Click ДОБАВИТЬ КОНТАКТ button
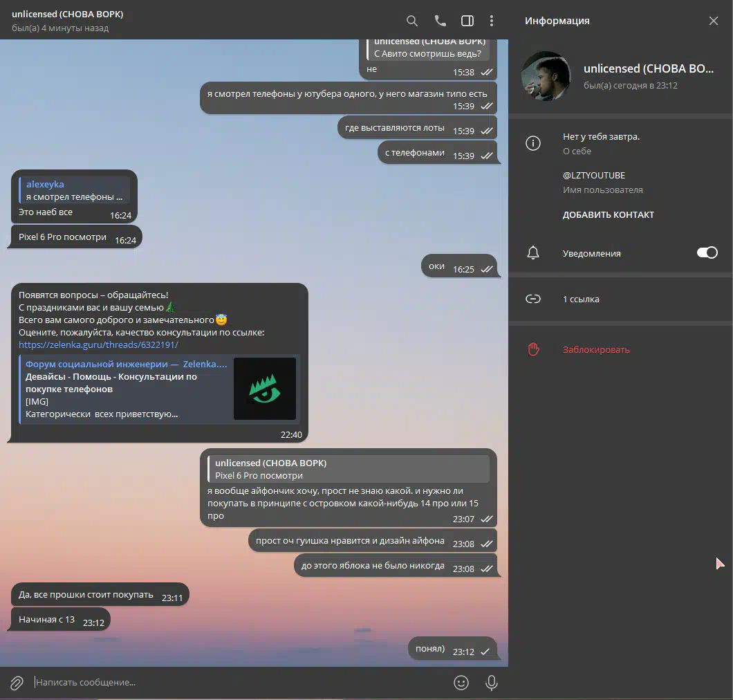 (608, 215)
